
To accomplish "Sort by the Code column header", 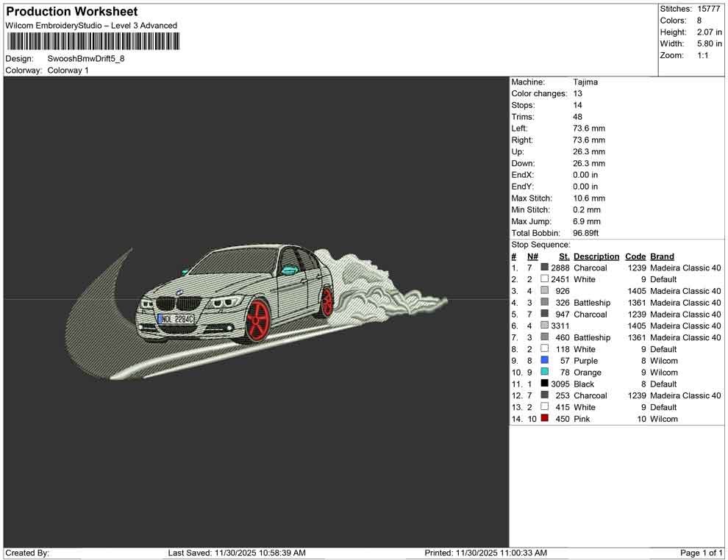I will point(635,256).
